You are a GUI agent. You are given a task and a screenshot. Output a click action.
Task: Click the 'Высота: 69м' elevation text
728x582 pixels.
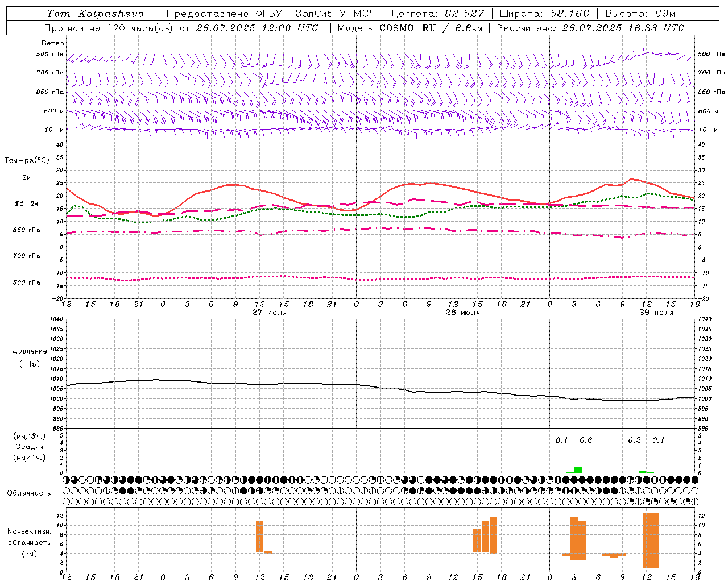point(640,14)
